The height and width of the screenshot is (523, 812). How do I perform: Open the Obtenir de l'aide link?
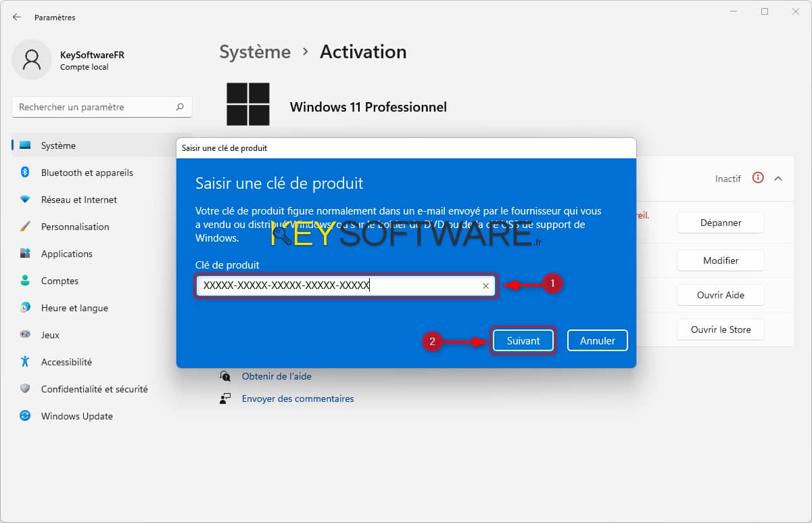click(x=277, y=376)
